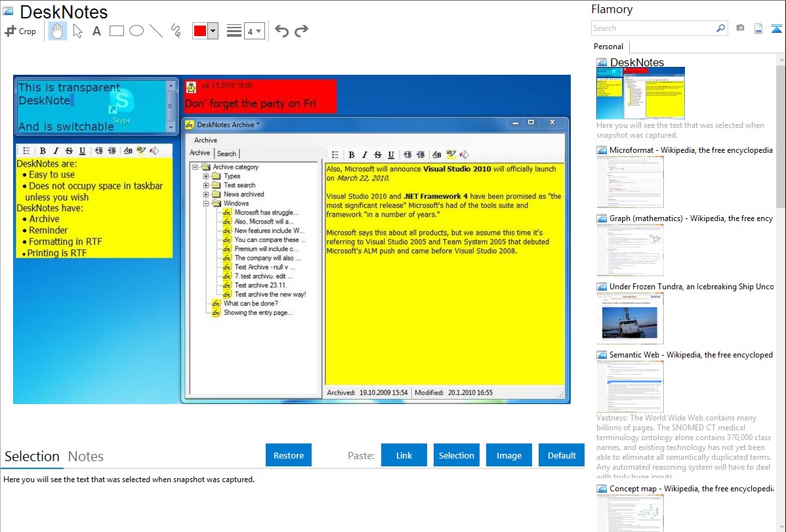Open the Semantic Web snapshot thumbnail
786x532 pixels.
[x=630, y=386]
